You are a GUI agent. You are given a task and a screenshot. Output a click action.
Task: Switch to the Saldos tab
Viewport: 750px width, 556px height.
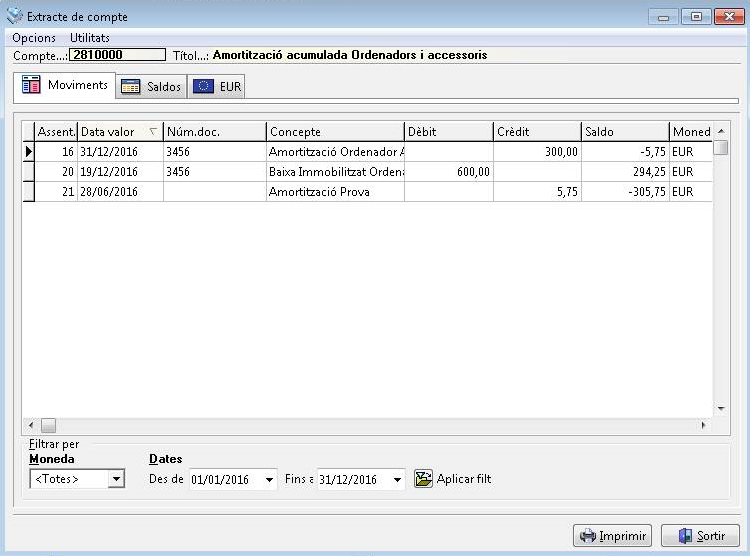[x=151, y=87]
